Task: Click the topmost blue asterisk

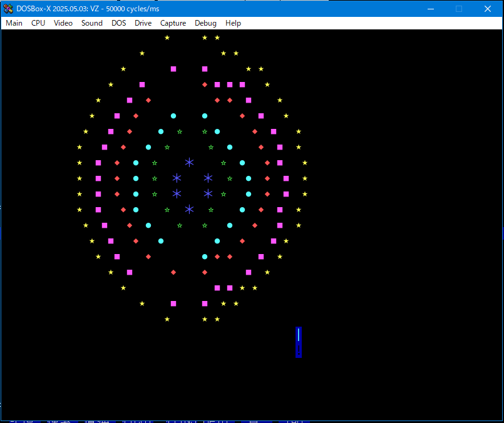Action: point(189,163)
